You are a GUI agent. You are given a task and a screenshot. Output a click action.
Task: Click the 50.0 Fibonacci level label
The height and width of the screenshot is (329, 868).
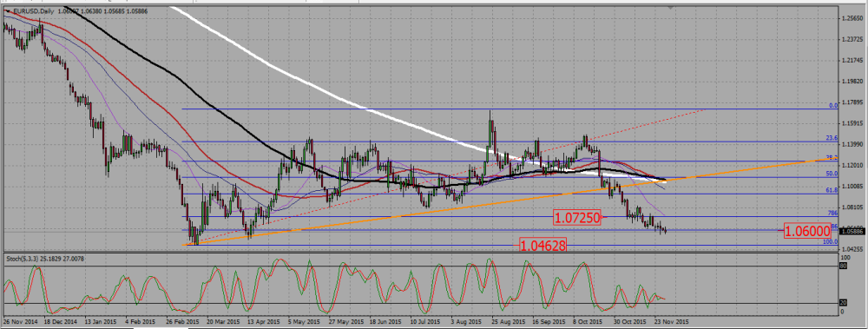(x=832, y=174)
